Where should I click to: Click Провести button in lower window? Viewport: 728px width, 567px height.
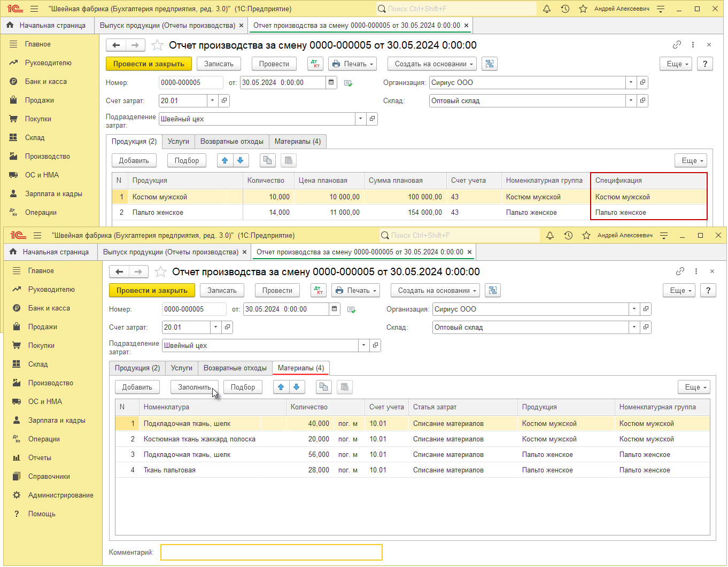coord(277,290)
